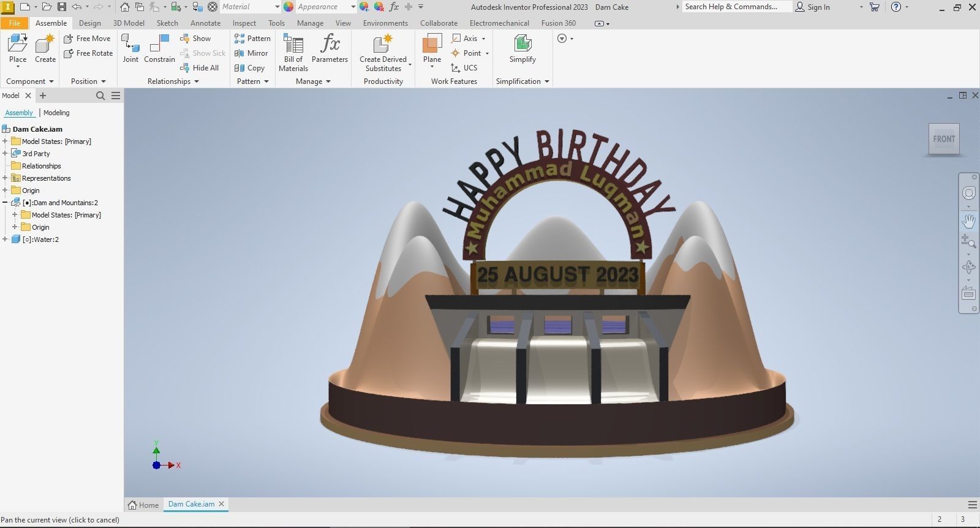Collapse the Dam and Mountains:2 node
The image size is (980, 528).
(5, 203)
